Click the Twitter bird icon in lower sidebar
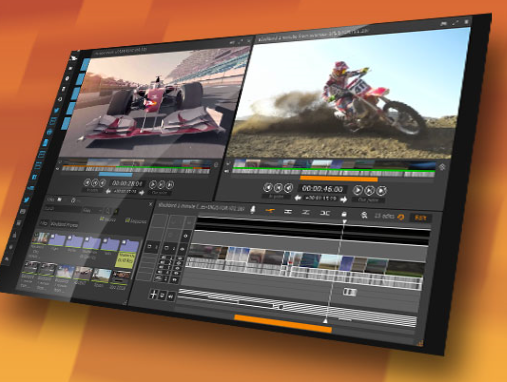Viewport: 507px width, 382px height. (x=26, y=200)
